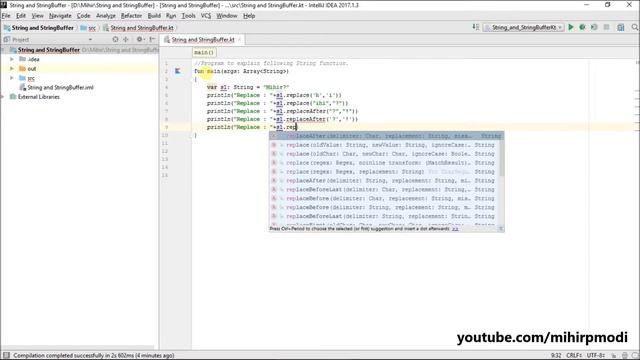The image size is (640, 360).
Task: Choose replaceAfter(delimiter: String) suggestion
Action: click(384, 181)
